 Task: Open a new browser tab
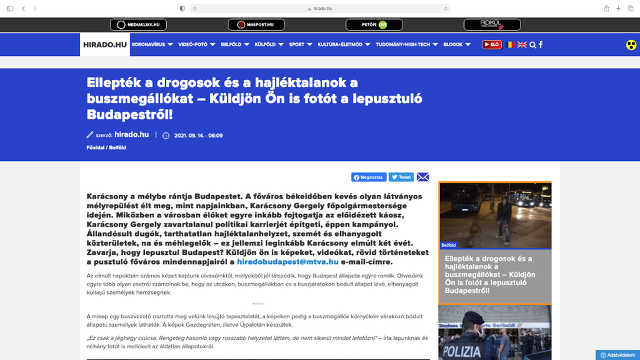pos(618,9)
